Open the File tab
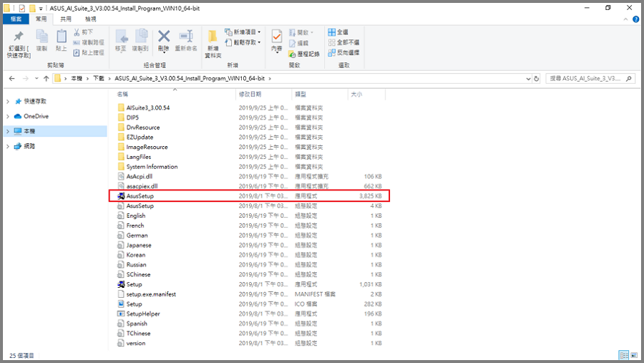The width and height of the screenshot is (644, 363). point(16,19)
